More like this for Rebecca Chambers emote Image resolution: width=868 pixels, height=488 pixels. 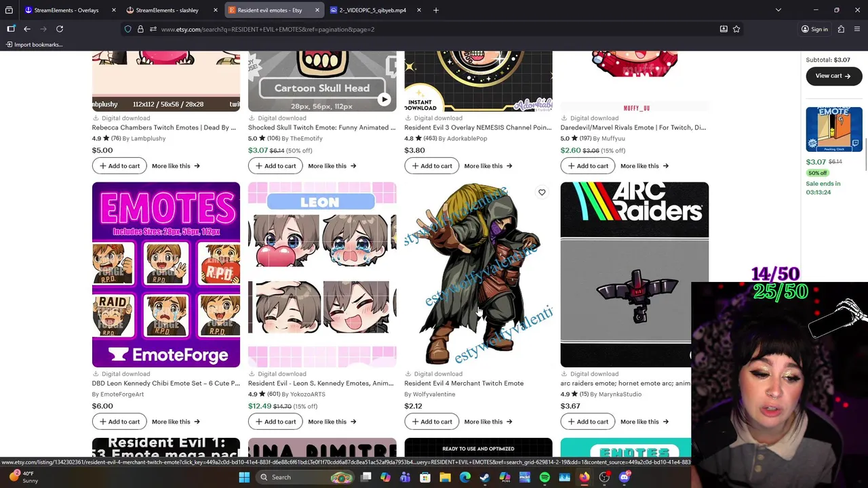176,166
